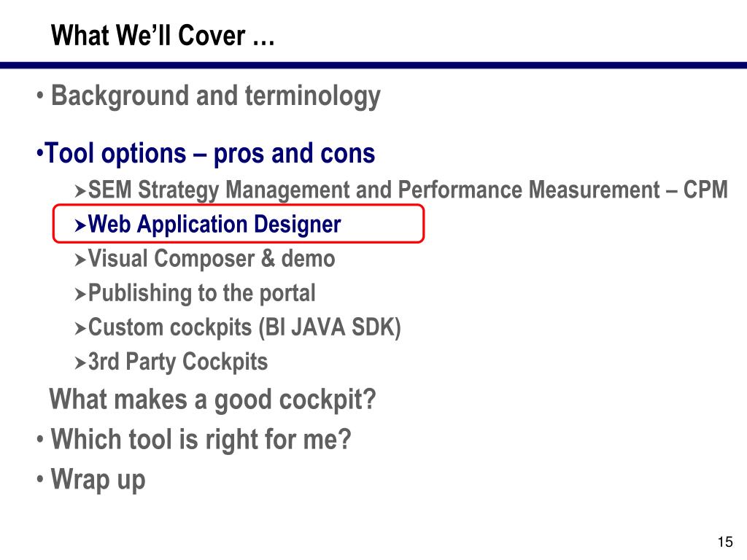Click arrow bullet before Custom cockpits
Screen dimensions: 747x560
[x=80, y=329]
